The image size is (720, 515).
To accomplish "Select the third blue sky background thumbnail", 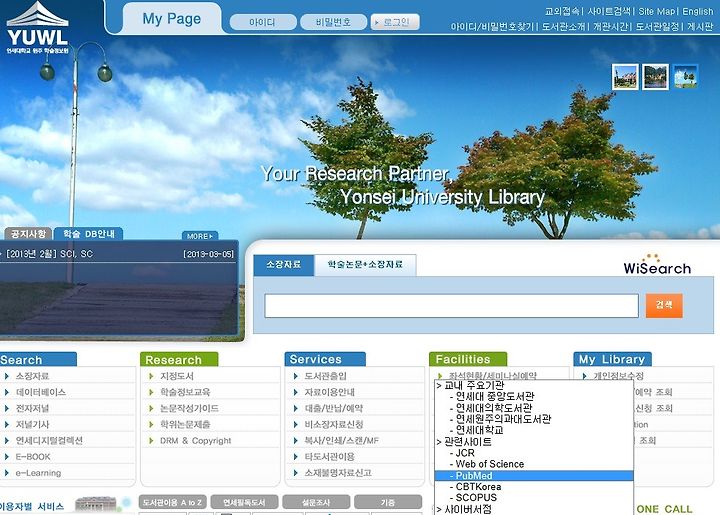I will (686, 77).
